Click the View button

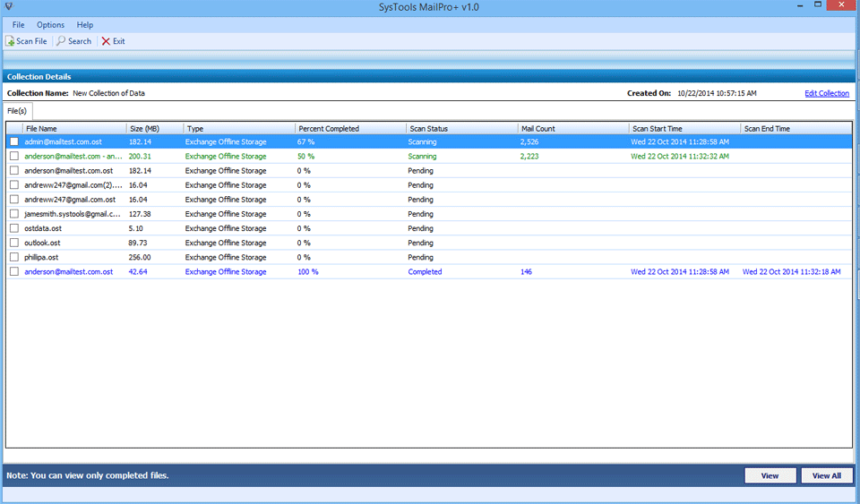click(770, 475)
